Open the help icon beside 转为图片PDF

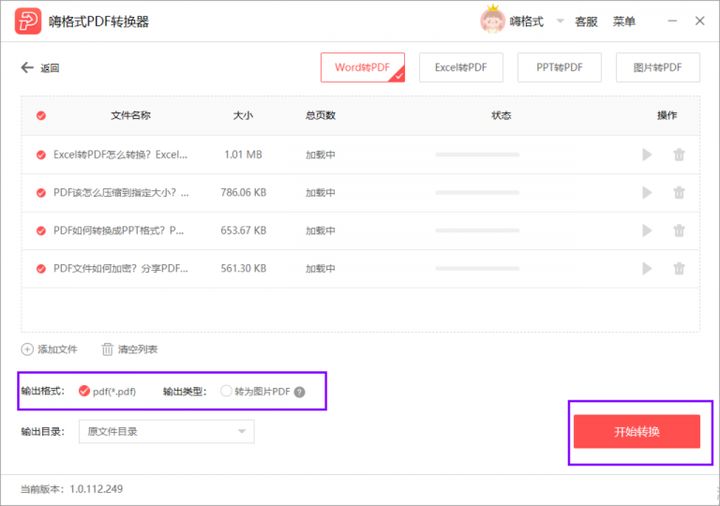(299, 392)
